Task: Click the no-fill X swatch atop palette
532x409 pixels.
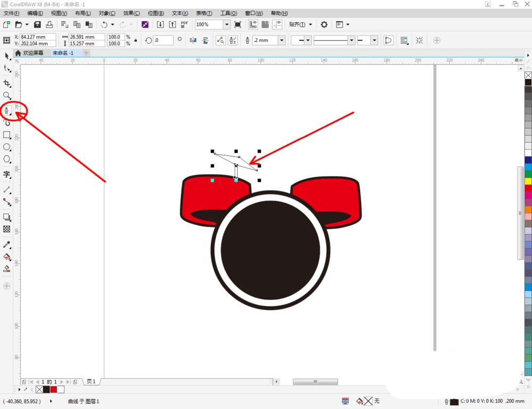Action: click(x=528, y=75)
